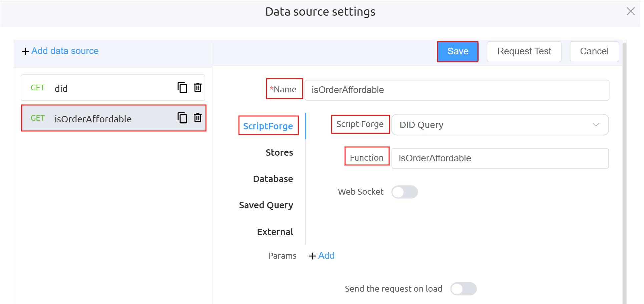Delete the 'did' data source
This screenshot has height=304, width=644.
click(x=198, y=88)
